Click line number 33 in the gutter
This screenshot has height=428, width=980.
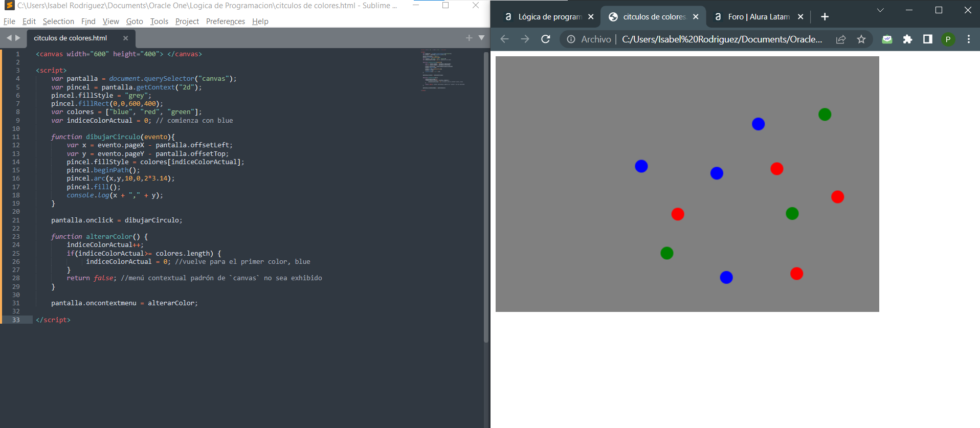(16, 320)
